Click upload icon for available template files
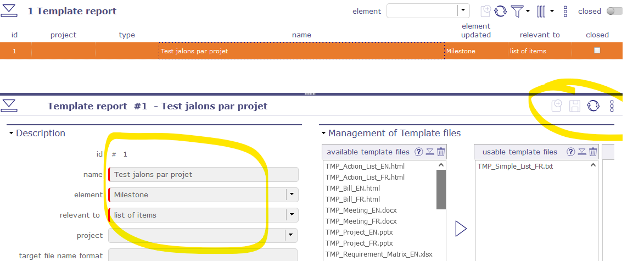This screenshot has width=644, height=261. pyautogui.click(x=430, y=152)
